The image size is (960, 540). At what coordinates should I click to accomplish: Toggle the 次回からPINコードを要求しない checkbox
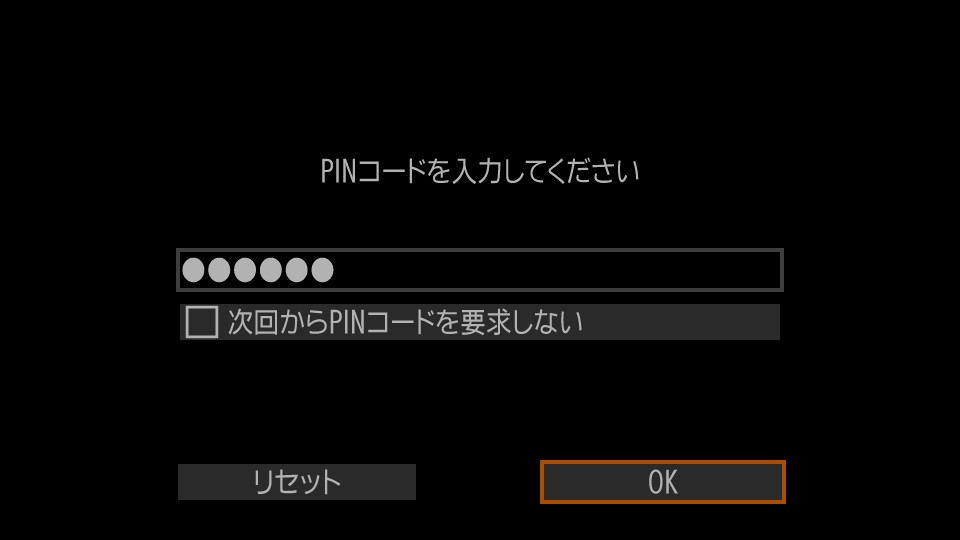coord(201,322)
